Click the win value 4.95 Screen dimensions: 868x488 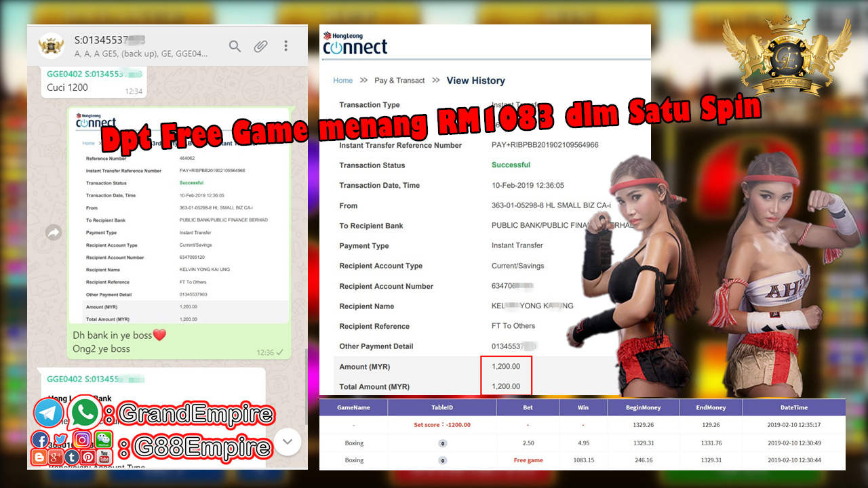[x=583, y=443]
